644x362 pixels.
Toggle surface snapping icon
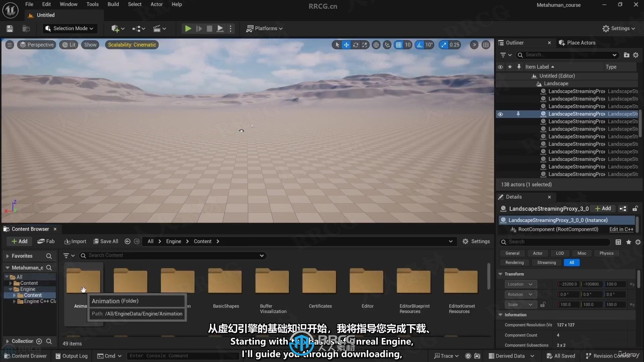click(x=387, y=45)
